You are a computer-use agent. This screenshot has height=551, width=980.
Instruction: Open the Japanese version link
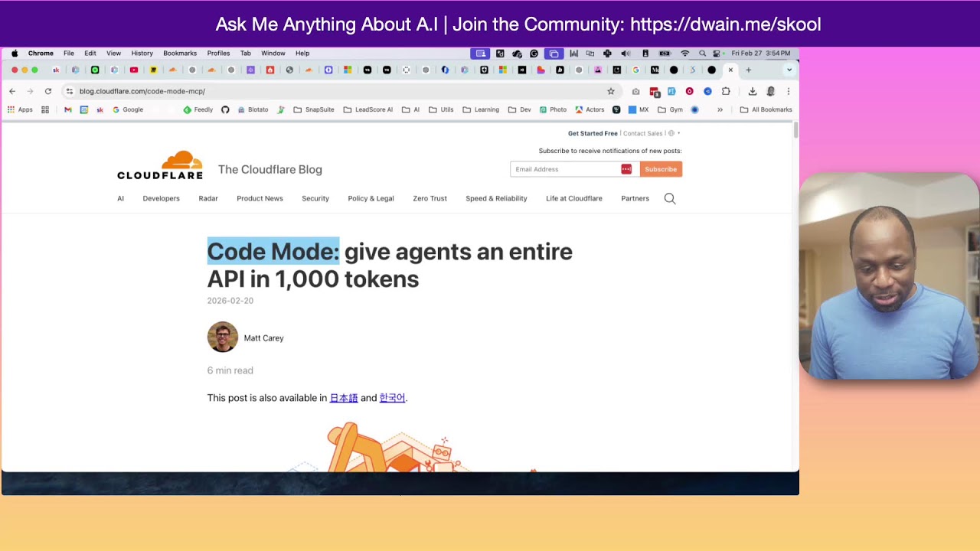[x=344, y=398]
